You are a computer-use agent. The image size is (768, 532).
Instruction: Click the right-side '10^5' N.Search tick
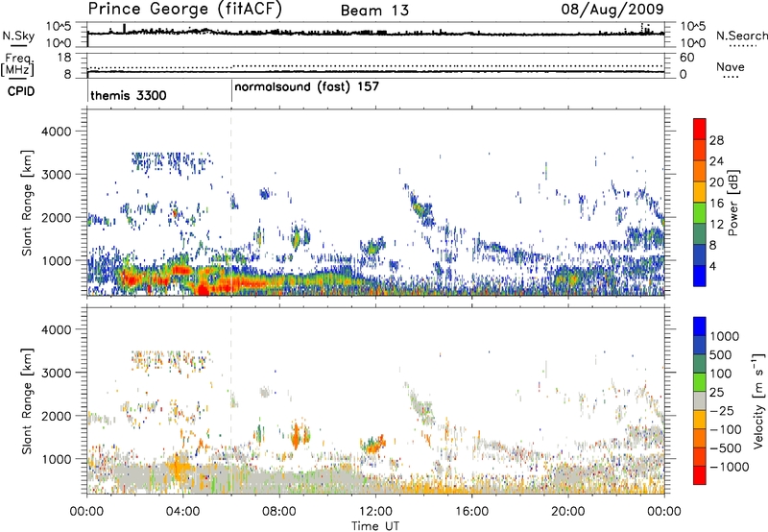[x=692, y=26]
